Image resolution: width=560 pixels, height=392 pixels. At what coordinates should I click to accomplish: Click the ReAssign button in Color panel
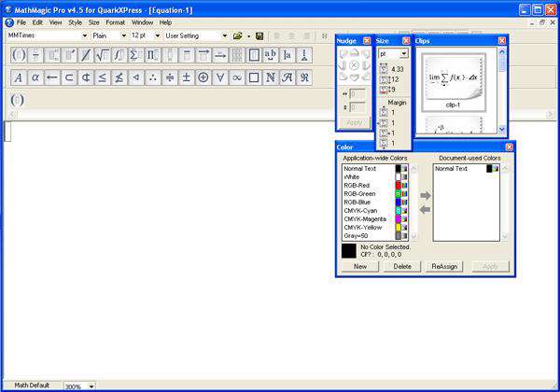pos(444,267)
